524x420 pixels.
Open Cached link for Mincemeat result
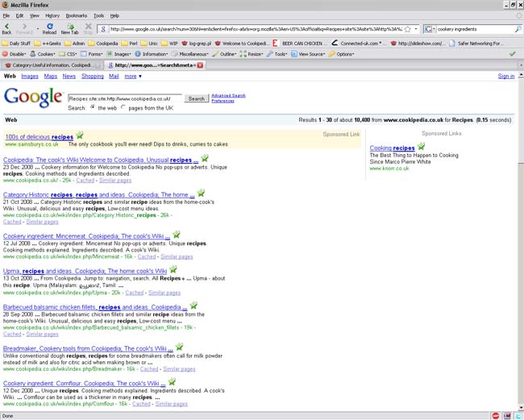(x=159, y=256)
